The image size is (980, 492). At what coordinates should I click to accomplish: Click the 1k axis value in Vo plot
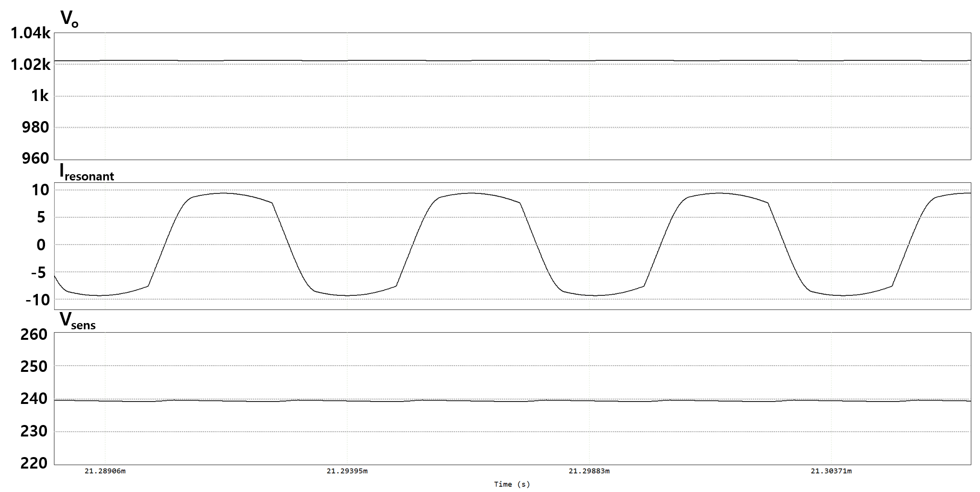coord(40,96)
